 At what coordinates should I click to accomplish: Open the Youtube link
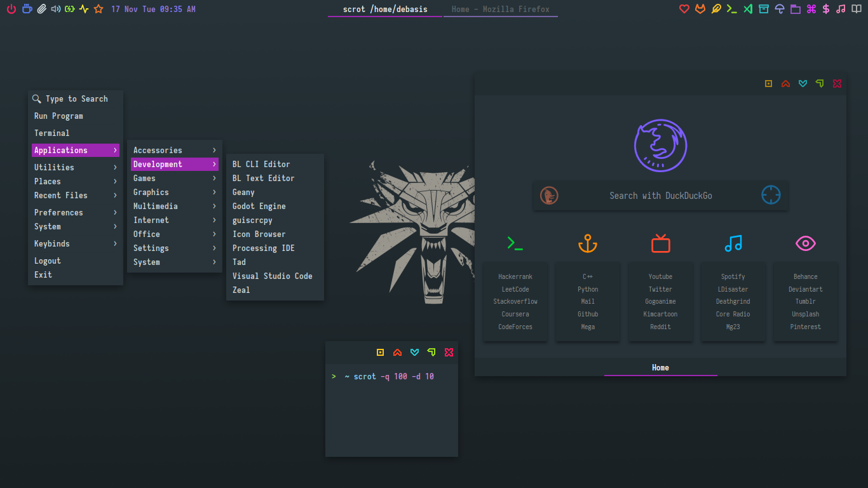coord(660,276)
